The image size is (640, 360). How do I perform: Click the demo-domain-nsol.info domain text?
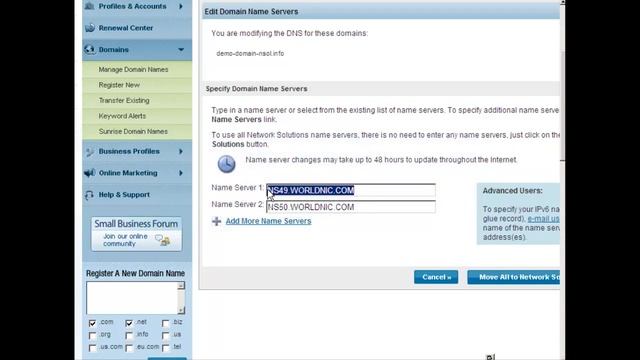click(250, 53)
